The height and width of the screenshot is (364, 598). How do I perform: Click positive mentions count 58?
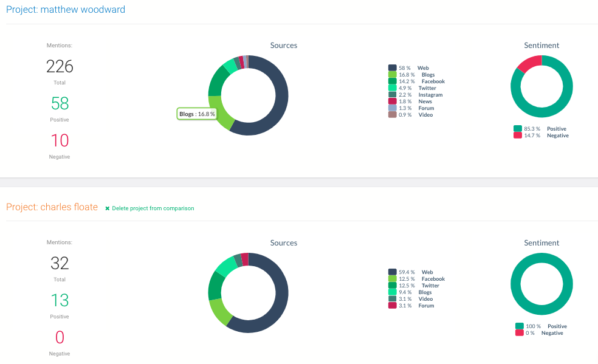[60, 103]
